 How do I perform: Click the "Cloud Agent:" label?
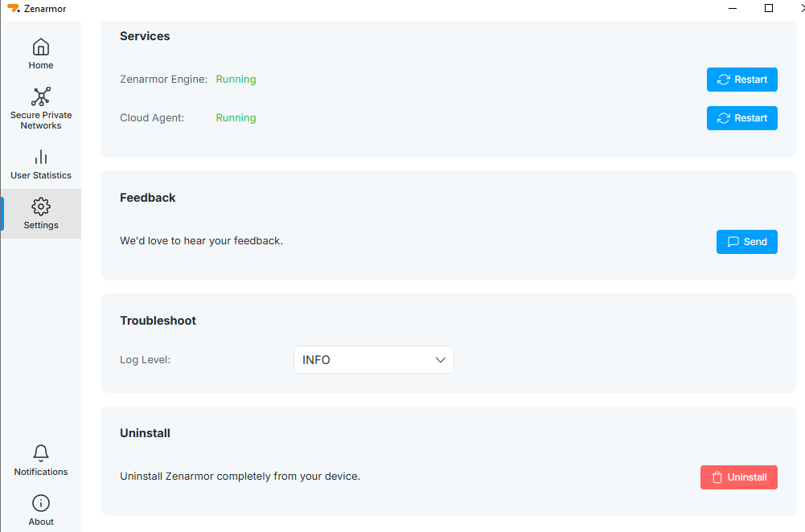[152, 117]
